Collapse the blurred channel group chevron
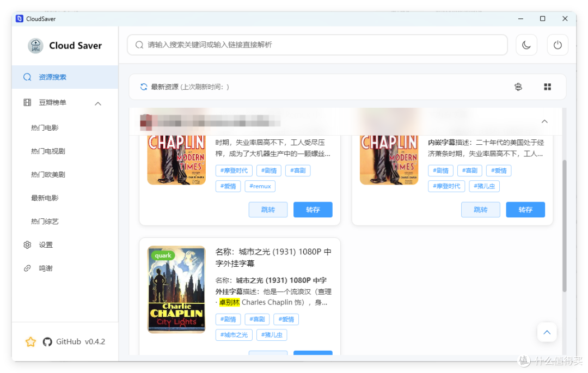The image size is (588, 373). click(x=544, y=121)
